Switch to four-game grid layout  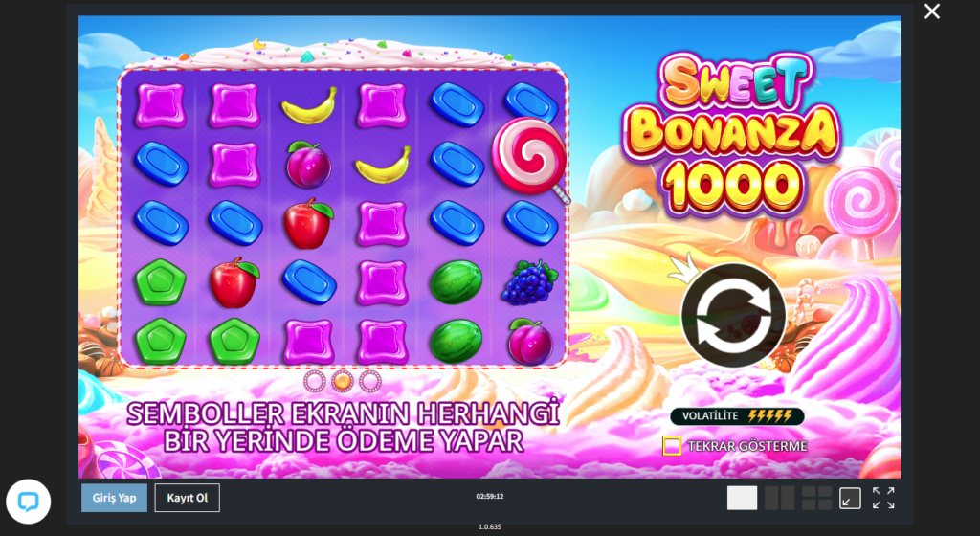[x=817, y=498]
